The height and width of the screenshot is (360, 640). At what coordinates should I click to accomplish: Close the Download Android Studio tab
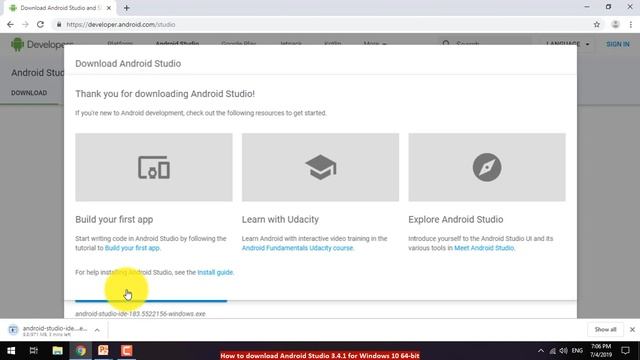109,8
